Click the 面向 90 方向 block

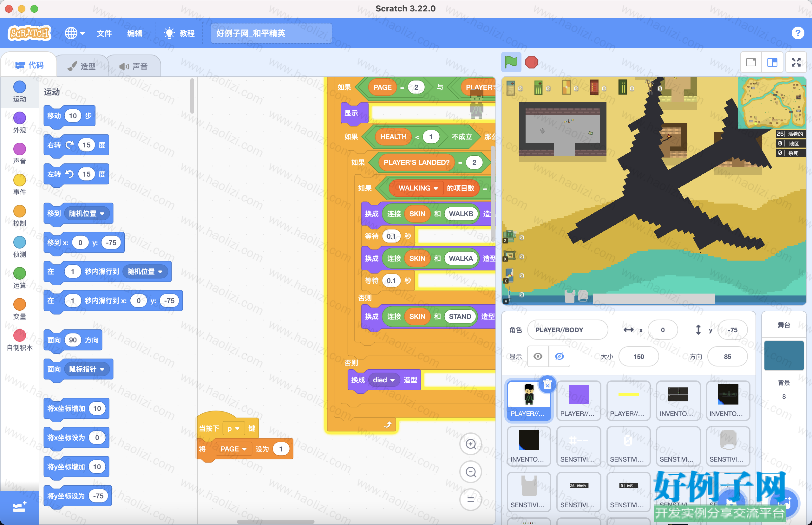click(x=73, y=340)
